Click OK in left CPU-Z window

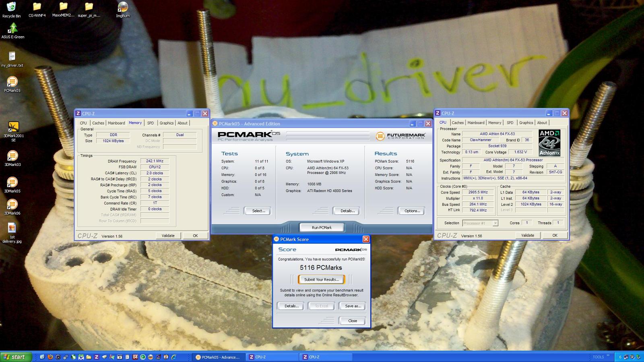pos(195,236)
